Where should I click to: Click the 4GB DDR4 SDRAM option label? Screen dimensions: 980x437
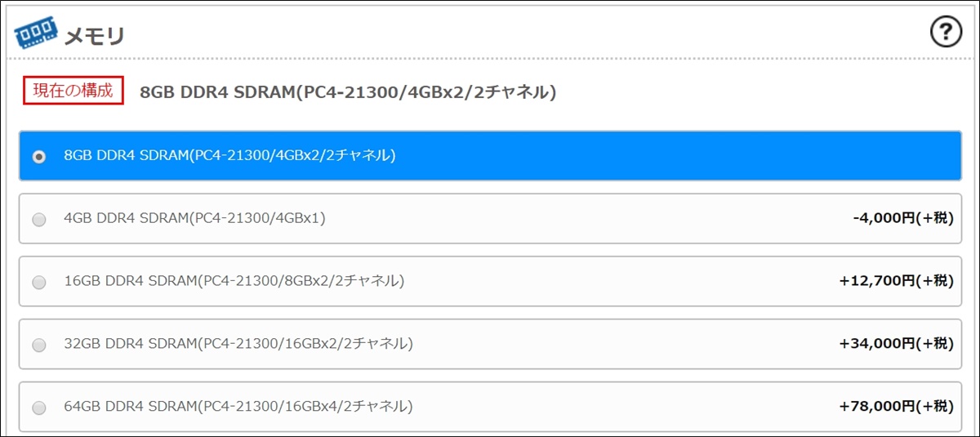(x=195, y=218)
